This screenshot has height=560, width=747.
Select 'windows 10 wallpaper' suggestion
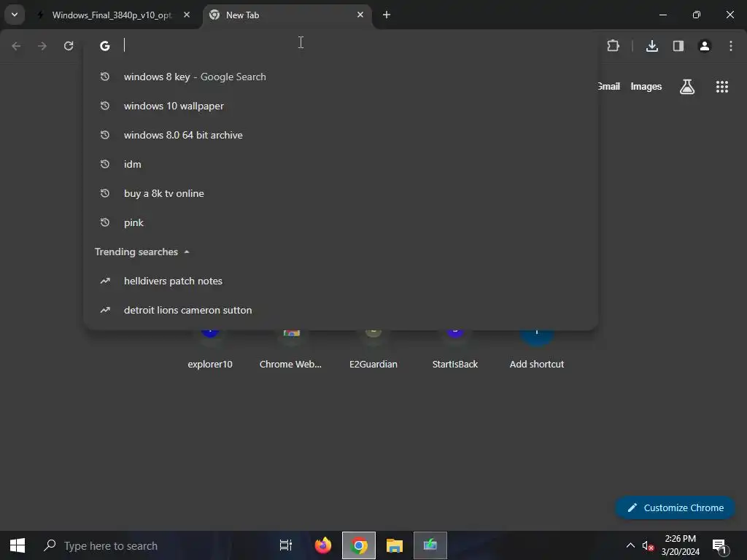pos(341,106)
